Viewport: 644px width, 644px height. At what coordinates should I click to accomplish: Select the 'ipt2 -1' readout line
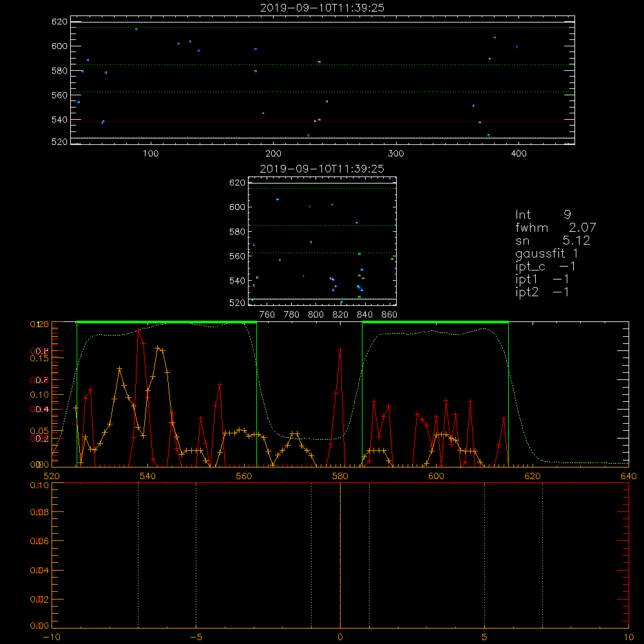[x=542, y=292]
